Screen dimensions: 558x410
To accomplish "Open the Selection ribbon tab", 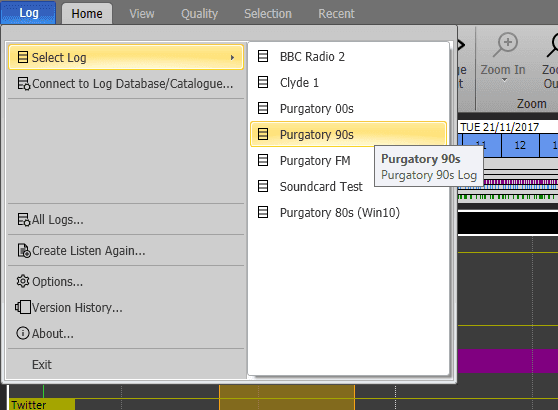I will tap(268, 14).
